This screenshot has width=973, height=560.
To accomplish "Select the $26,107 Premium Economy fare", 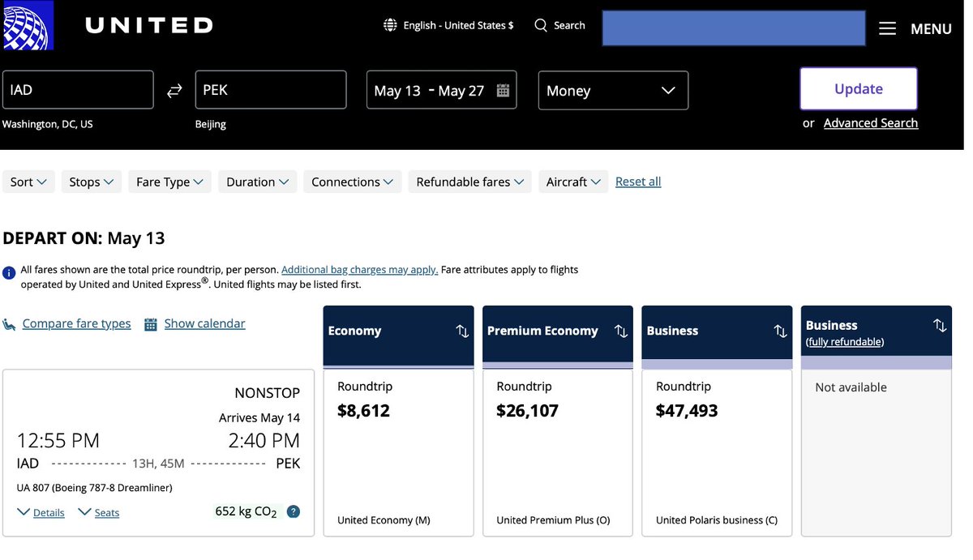I will pyautogui.click(x=558, y=453).
